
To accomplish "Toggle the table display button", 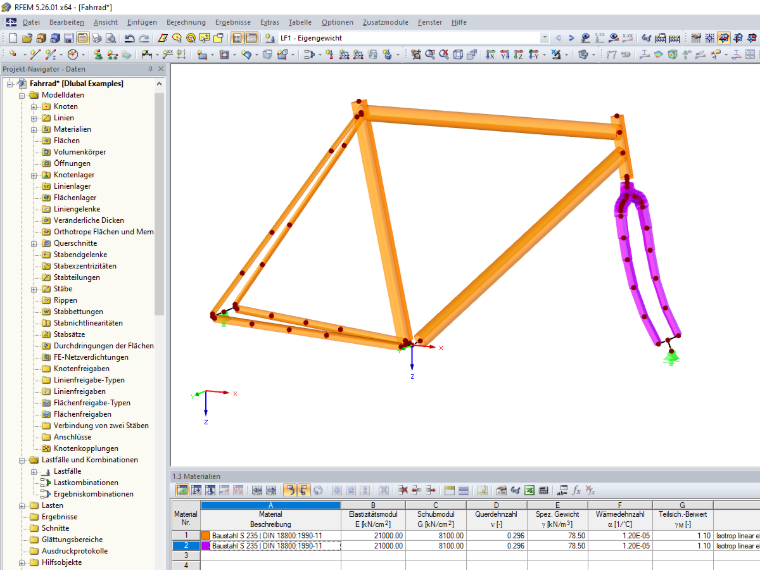I will point(252,38).
